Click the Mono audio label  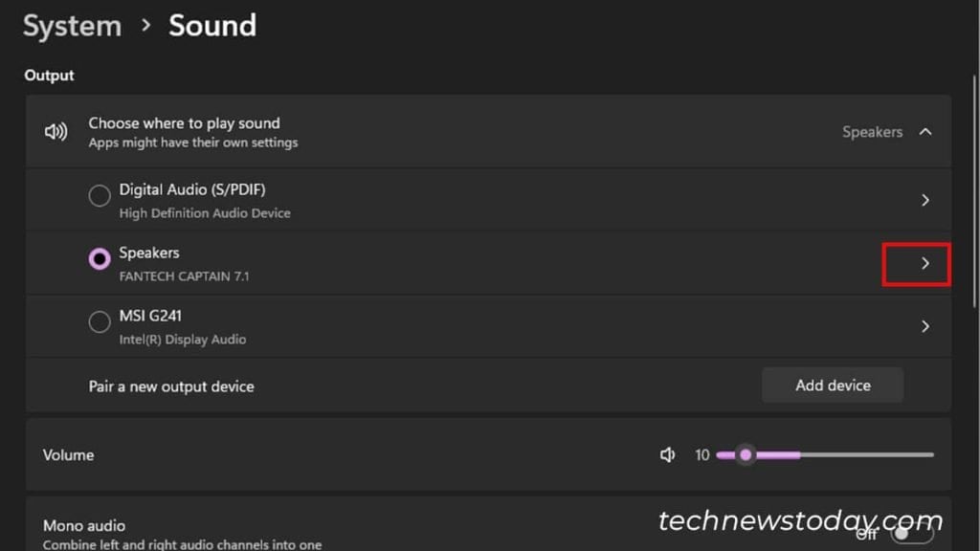tap(83, 525)
